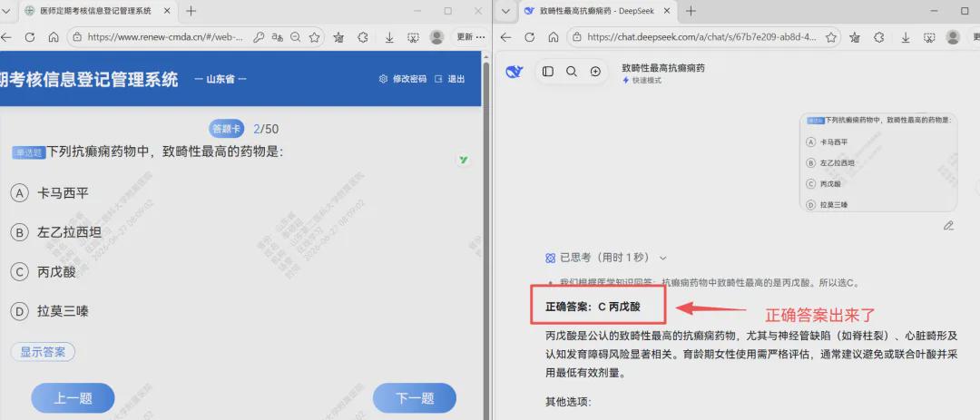Screen dimensions: 980x420
Task: Go back in the left exam browser window
Action: [6, 37]
